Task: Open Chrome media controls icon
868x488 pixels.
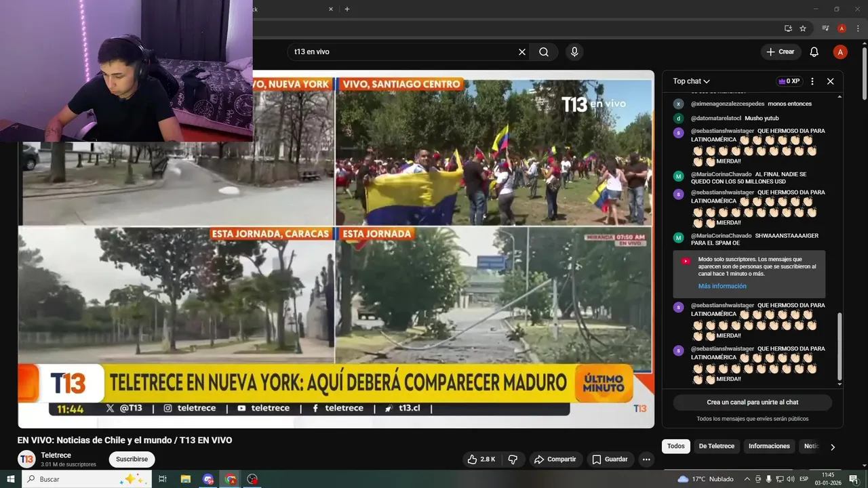Action: (x=825, y=28)
